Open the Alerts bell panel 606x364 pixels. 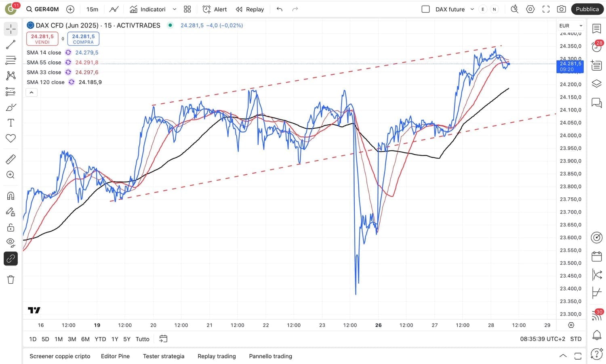coord(597,335)
